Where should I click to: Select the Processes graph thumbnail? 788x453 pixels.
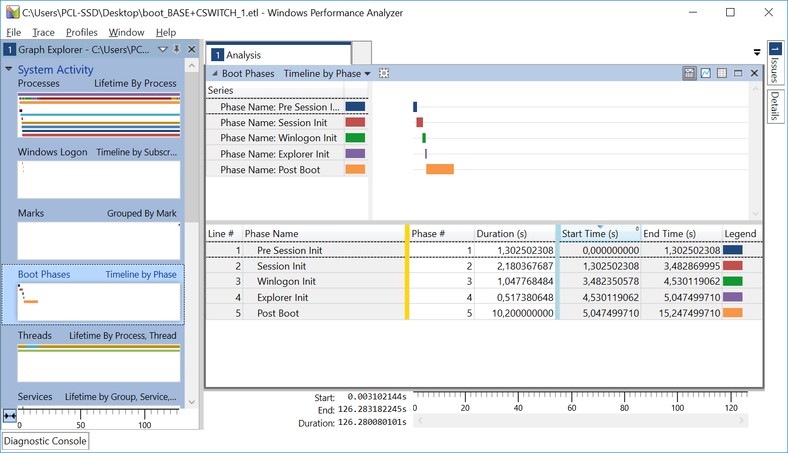point(98,116)
